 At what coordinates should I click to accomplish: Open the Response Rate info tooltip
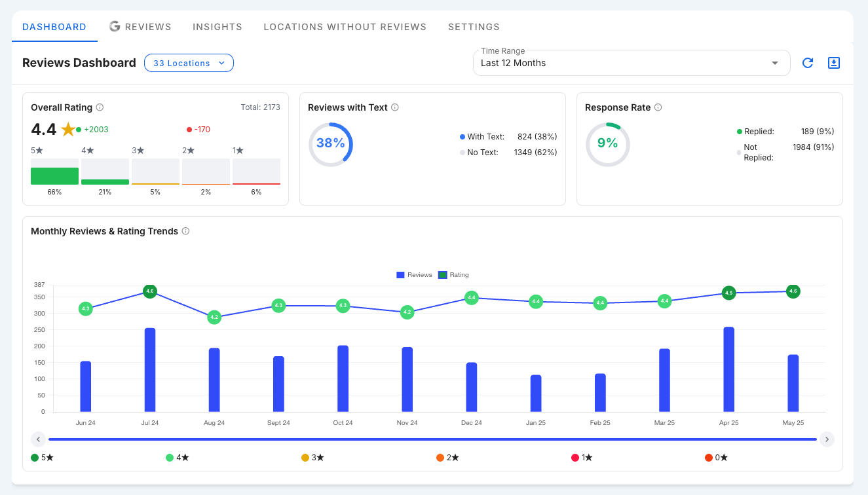pos(657,107)
